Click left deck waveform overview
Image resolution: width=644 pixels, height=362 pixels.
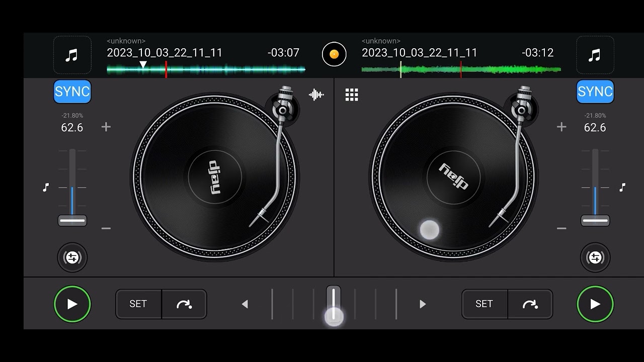[206, 69]
